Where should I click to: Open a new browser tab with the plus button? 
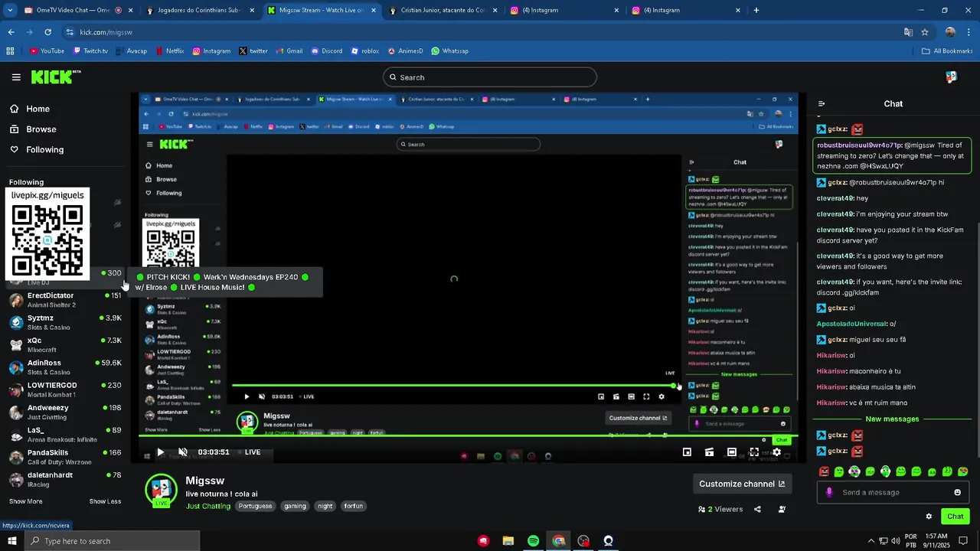(x=756, y=11)
